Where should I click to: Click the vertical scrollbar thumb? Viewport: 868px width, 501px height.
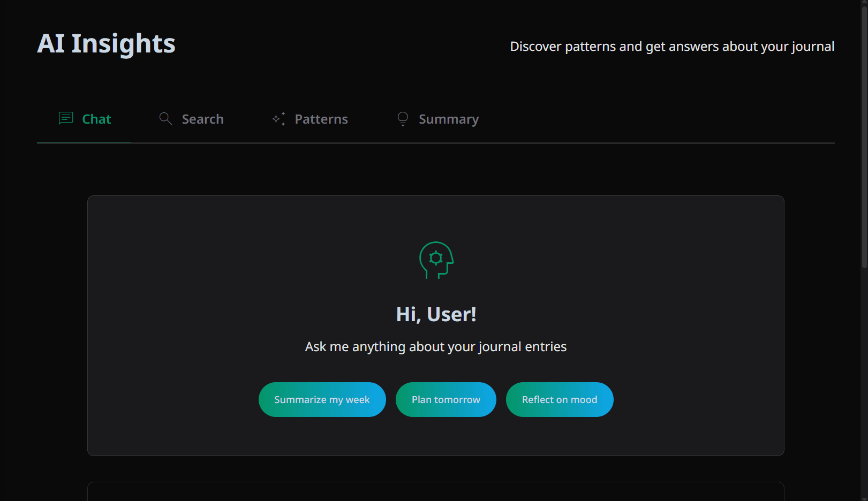864,134
